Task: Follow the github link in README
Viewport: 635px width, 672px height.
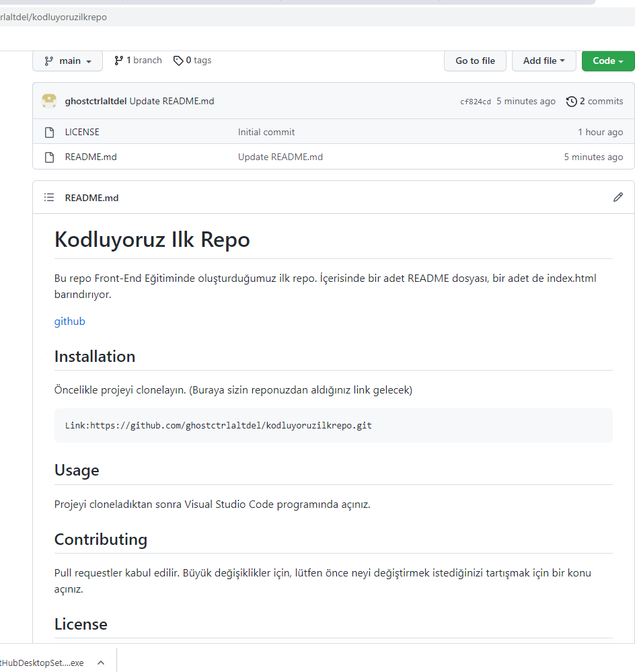Action: pyautogui.click(x=69, y=322)
